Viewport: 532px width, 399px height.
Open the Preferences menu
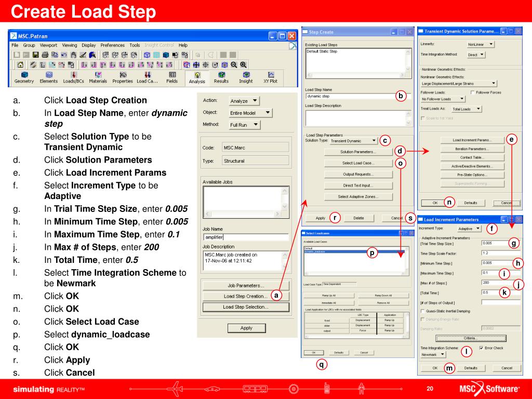pos(113,45)
